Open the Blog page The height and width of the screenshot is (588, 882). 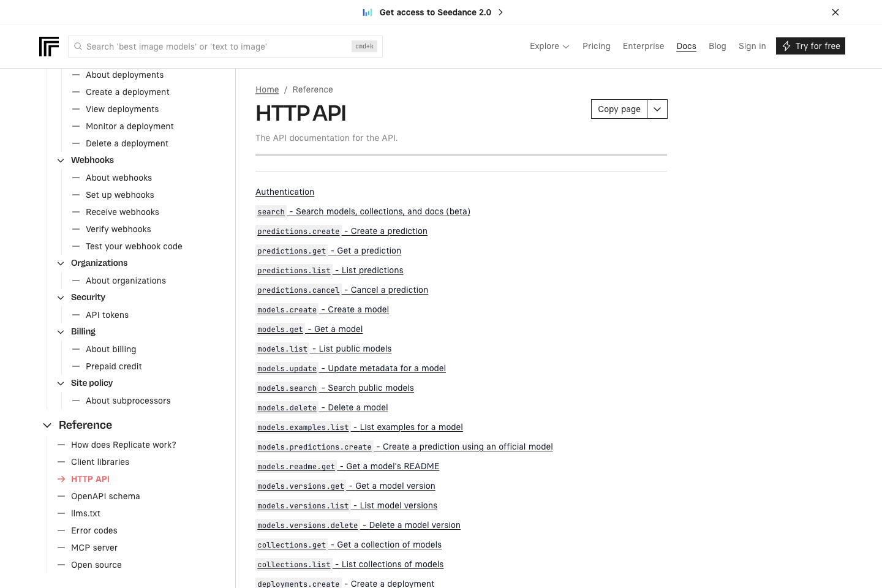tap(717, 46)
